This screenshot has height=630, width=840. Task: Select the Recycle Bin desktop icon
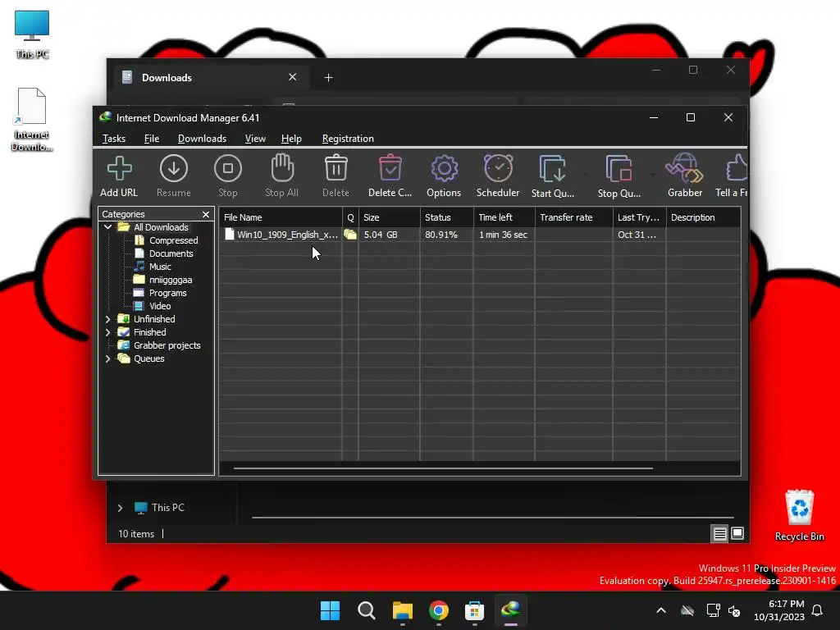tap(799, 516)
